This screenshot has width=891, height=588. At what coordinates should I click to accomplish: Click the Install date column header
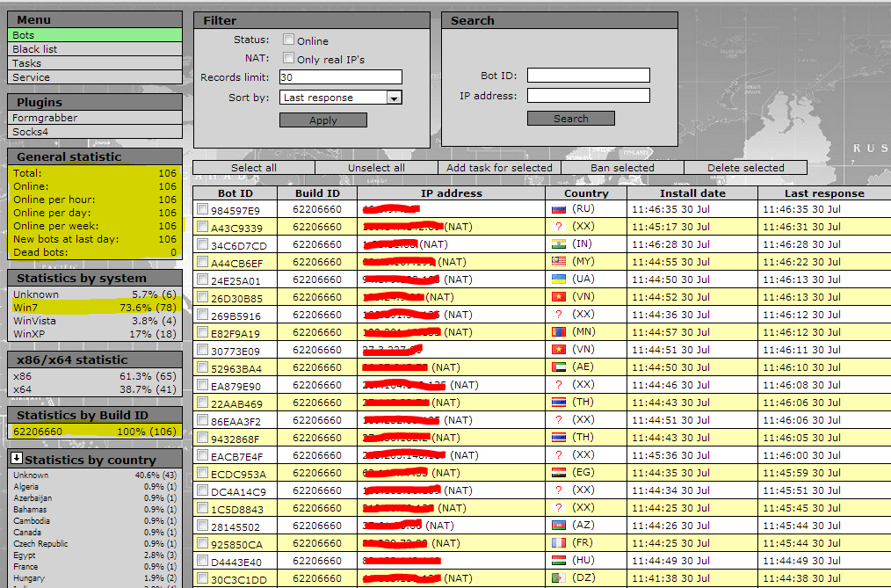(692, 193)
